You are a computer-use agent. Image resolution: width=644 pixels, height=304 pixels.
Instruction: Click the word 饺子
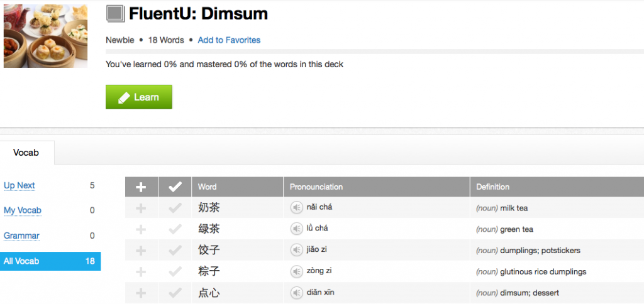click(209, 250)
